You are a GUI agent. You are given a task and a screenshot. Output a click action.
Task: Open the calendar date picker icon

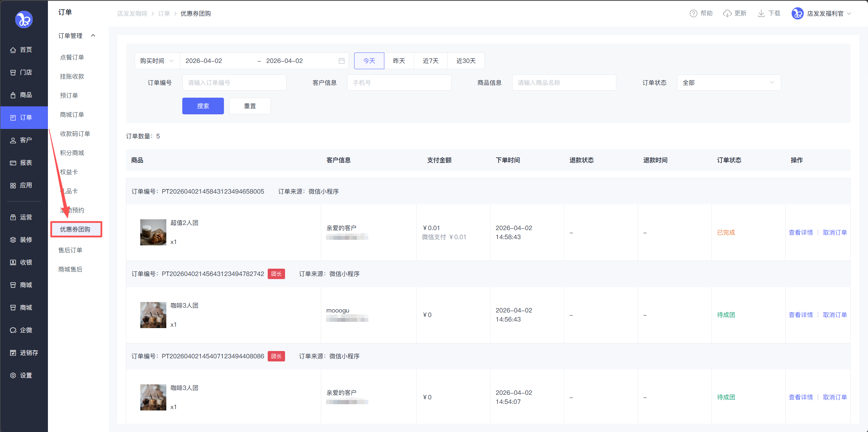(x=342, y=61)
